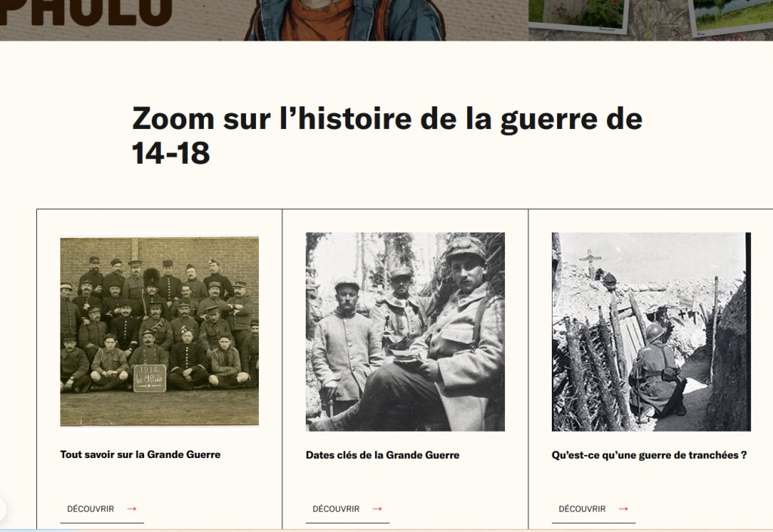Image resolution: width=773 pixels, height=532 pixels.
Task: Select title Tout savoir sur la Grande Guerre
Action: pyautogui.click(x=140, y=455)
